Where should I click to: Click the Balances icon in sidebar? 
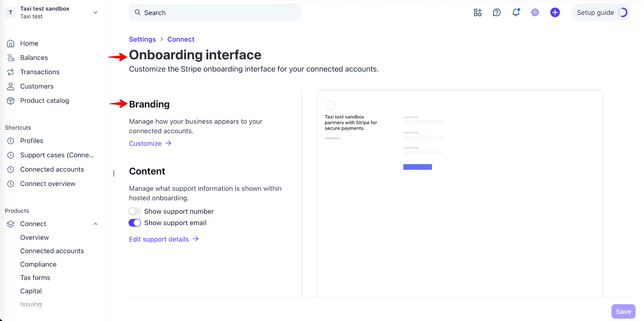(11, 58)
